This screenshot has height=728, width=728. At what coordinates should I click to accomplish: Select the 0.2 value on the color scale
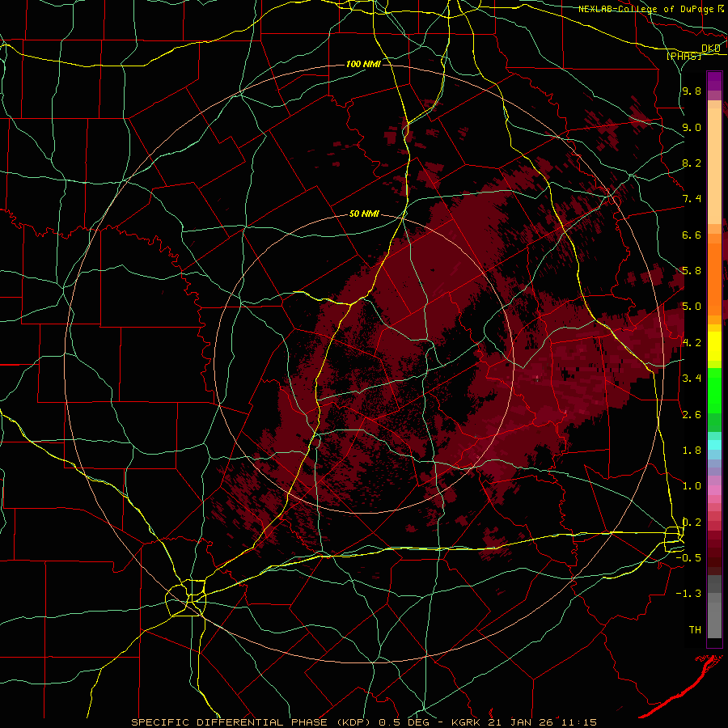(692, 523)
